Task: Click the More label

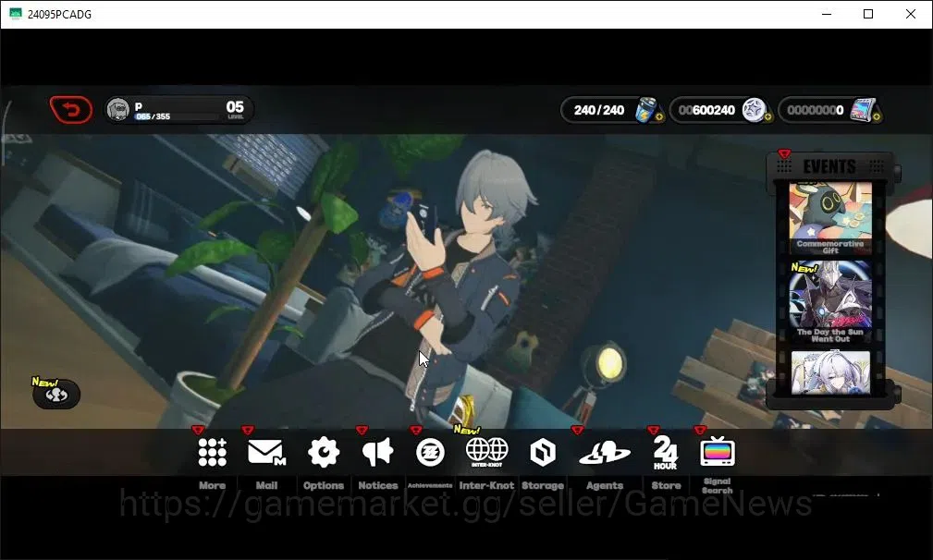Action: tap(213, 486)
